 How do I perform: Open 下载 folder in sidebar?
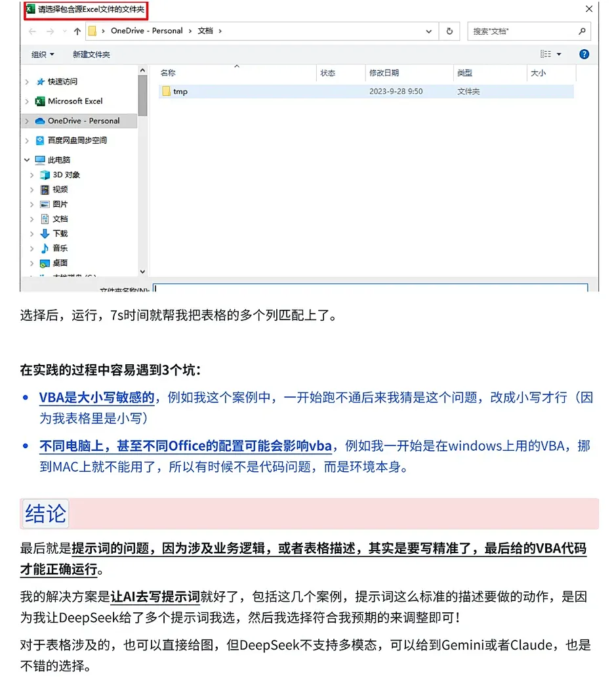click(x=60, y=234)
